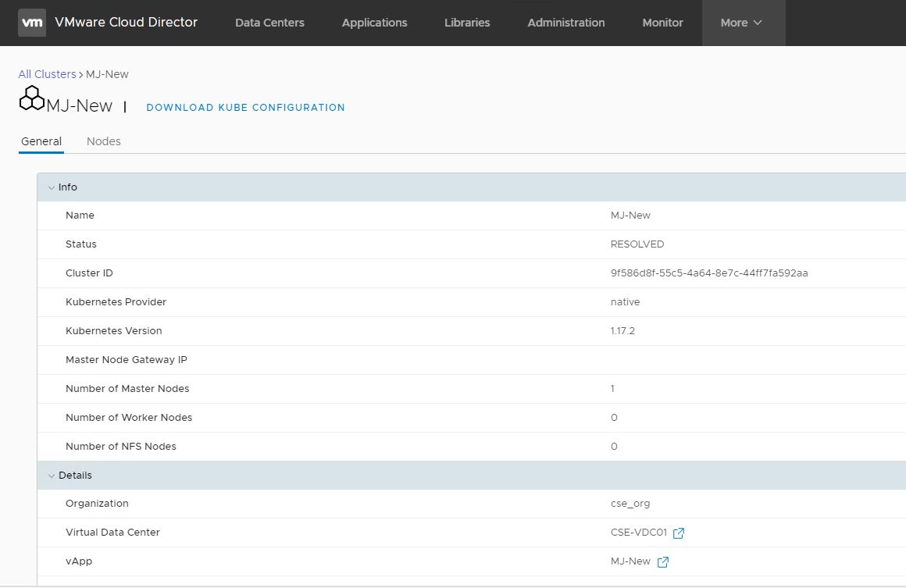The image size is (906, 588).
Task: Open the MJ-New vApp external link icon
Action: (662, 561)
